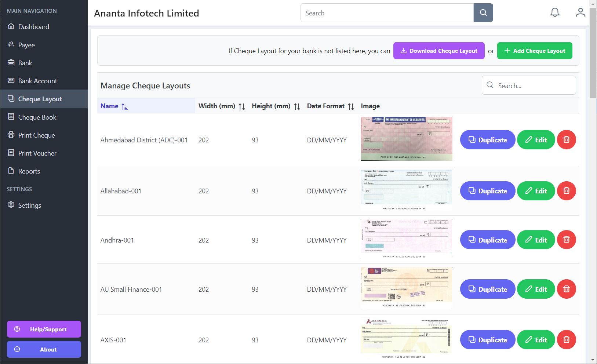Click the notification bell icon
Viewport: 597px width, 364px height.
click(x=555, y=12)
